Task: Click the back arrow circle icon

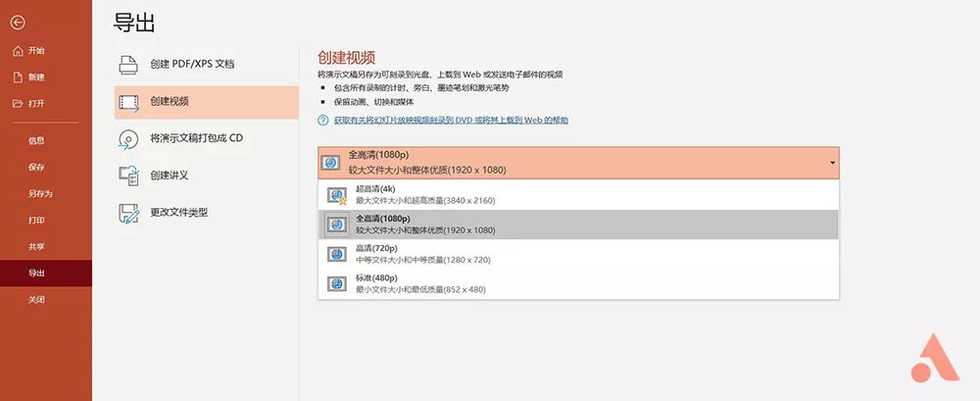Action: [x=18, y=24]
